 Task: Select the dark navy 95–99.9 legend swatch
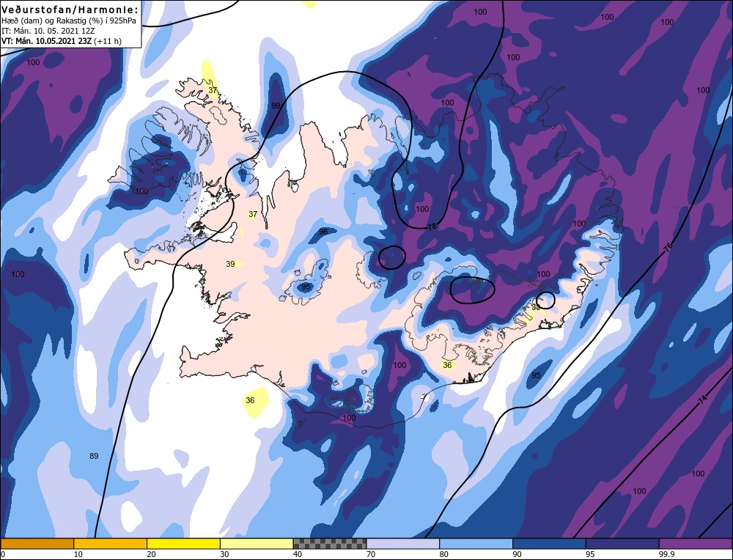(x=622, y=543)
